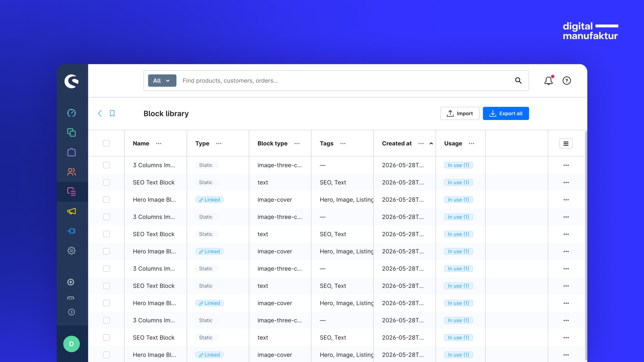The image size is (644, 362).
Task: Open row actions for first SEO Text Block row
Action: (x=566, y=182)
